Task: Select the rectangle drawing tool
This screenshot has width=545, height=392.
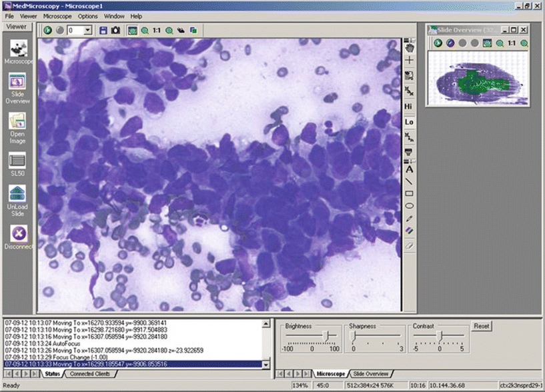Action: tap(410, 193)
